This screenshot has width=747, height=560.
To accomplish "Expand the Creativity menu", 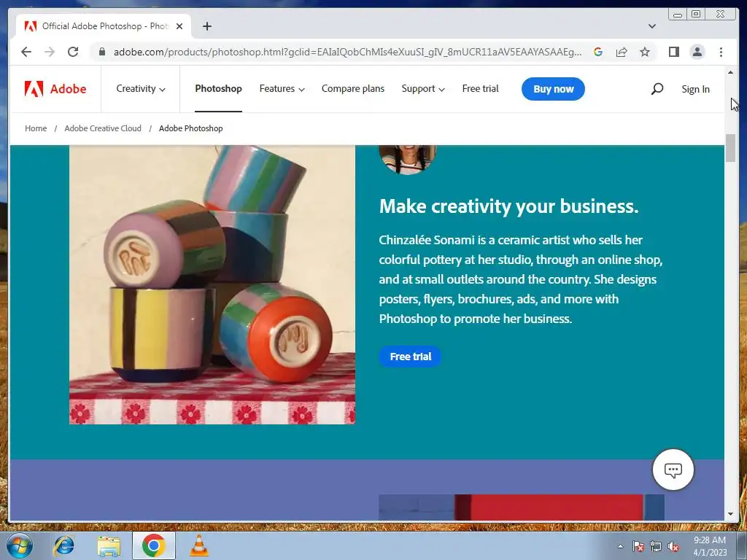I will tap(141, 88).
